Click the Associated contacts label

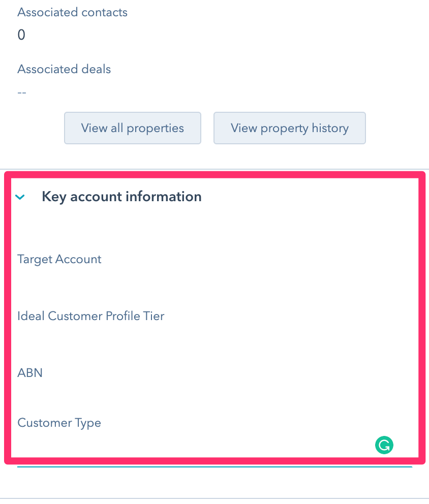[x=72, y=12]
